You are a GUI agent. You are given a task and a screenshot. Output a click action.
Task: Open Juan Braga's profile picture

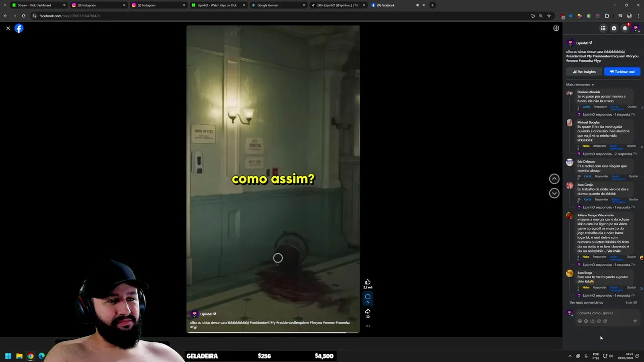(570, 274)
